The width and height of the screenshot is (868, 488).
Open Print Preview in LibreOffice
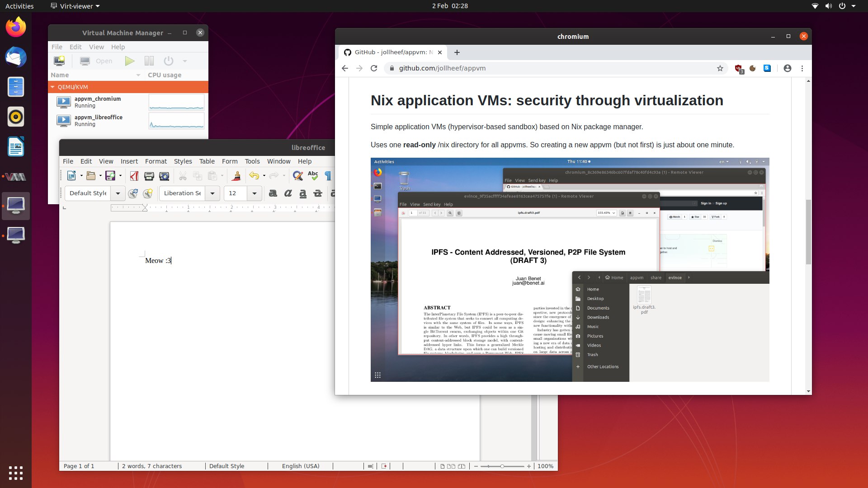[x=164, y=176]
